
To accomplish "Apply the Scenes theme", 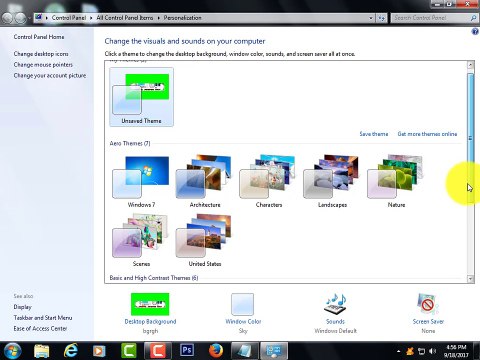I will pyautogui.click(x=141, y=241).
